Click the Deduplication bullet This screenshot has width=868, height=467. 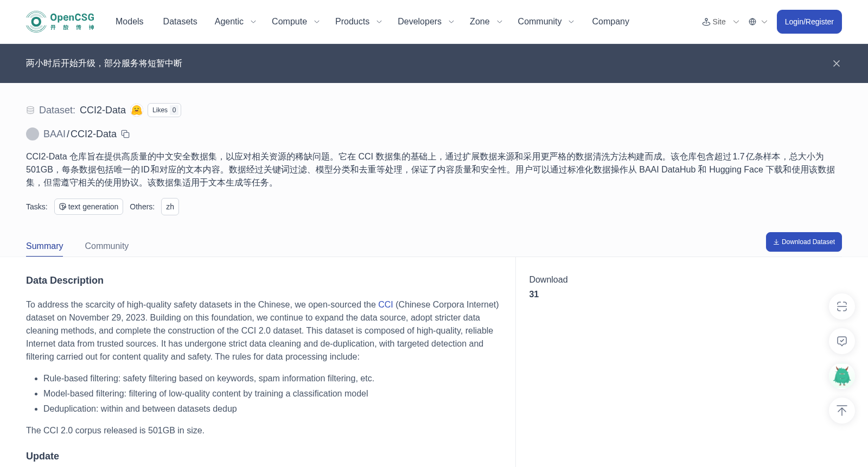(x=140, y=409)
